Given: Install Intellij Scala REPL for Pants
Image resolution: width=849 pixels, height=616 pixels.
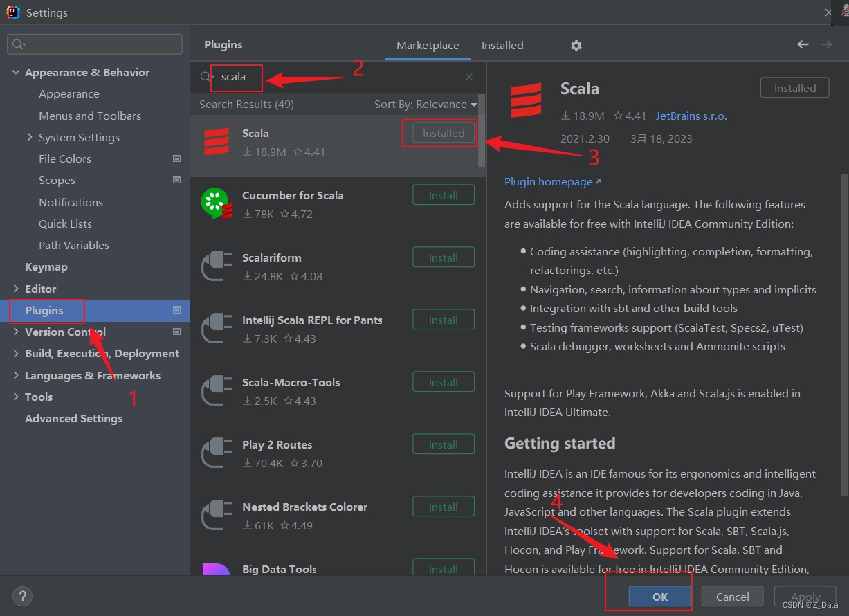Looking at the screenshot, I should coord(444,320).
